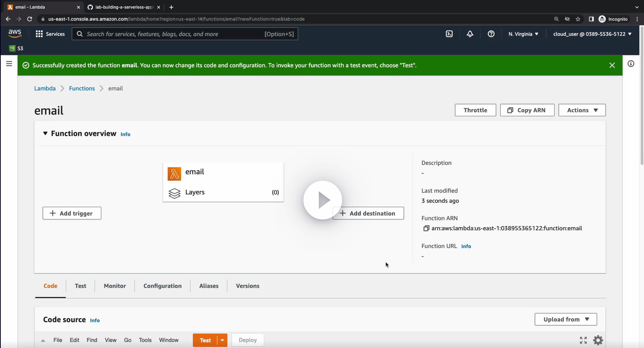Click the browser back arrow
Image resolution: width=644 pixels, height=348 pixels.
[8, 19]
